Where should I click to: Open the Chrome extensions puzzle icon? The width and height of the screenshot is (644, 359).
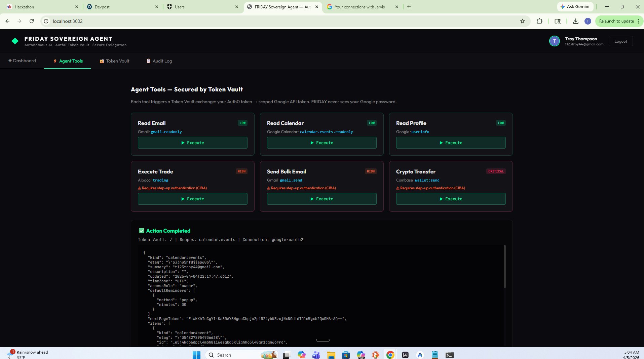tap(539, 21)
